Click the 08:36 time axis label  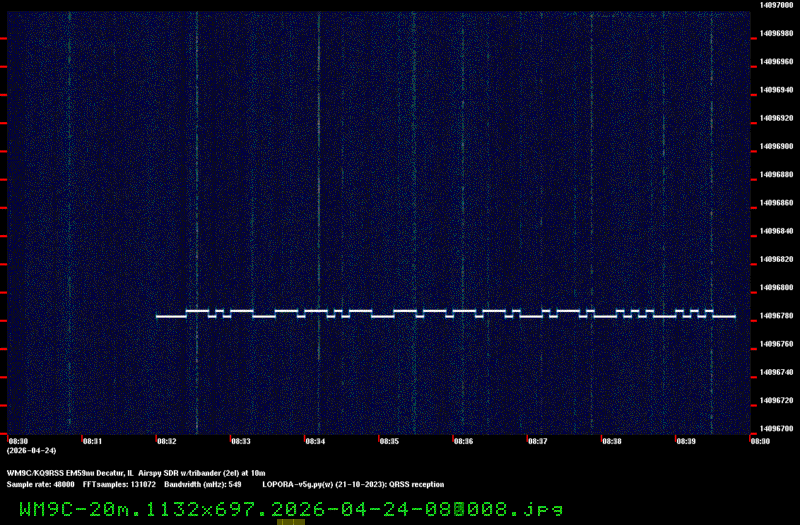click(463, 440)
